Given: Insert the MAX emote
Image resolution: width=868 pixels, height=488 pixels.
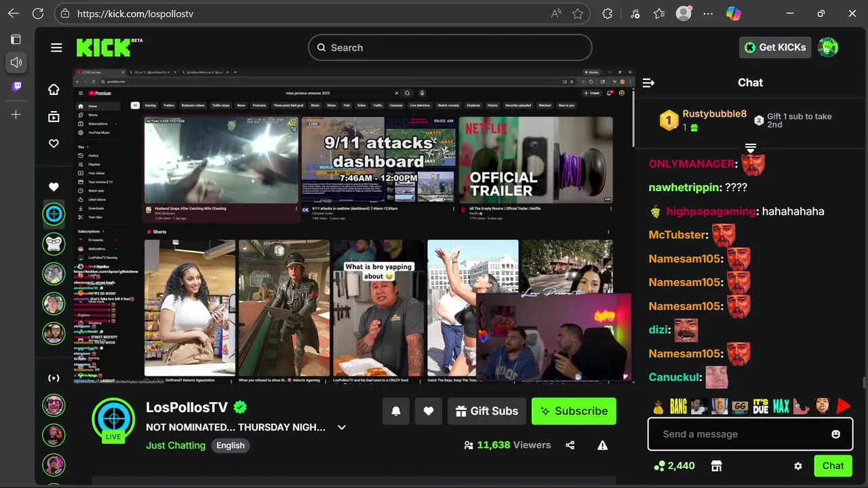Looking at the screenshot, I should [x=781, y=407].
